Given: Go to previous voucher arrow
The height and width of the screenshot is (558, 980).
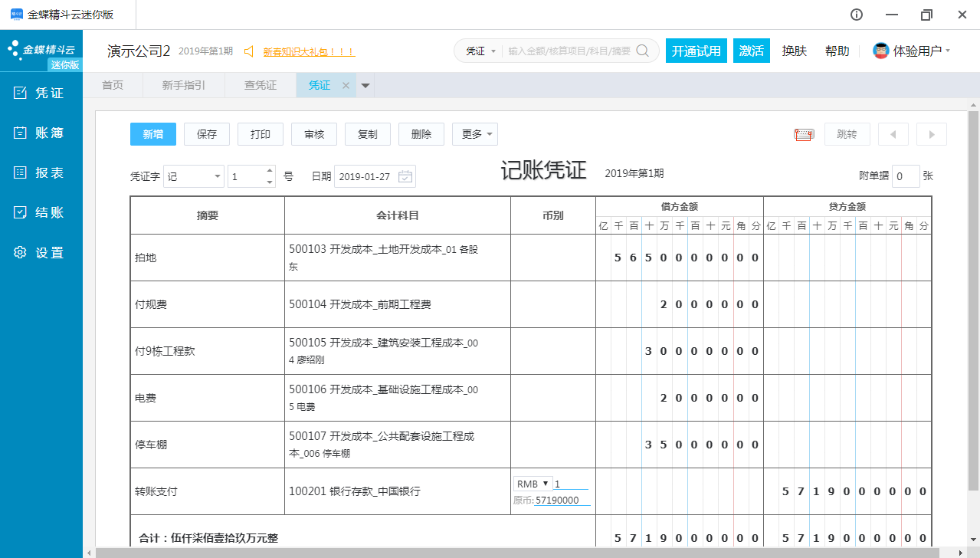Looking at the screenshot, I should coord(893,134).
